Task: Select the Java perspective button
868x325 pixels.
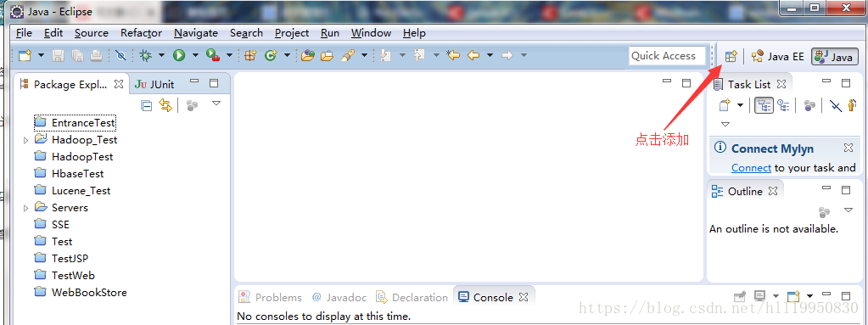Action: (834, 57)
